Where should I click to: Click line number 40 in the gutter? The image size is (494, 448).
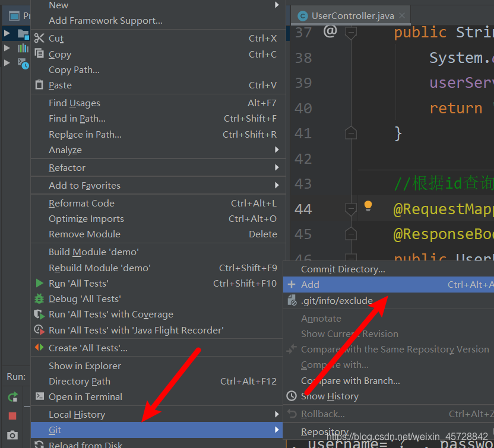(x=303, y=109)
